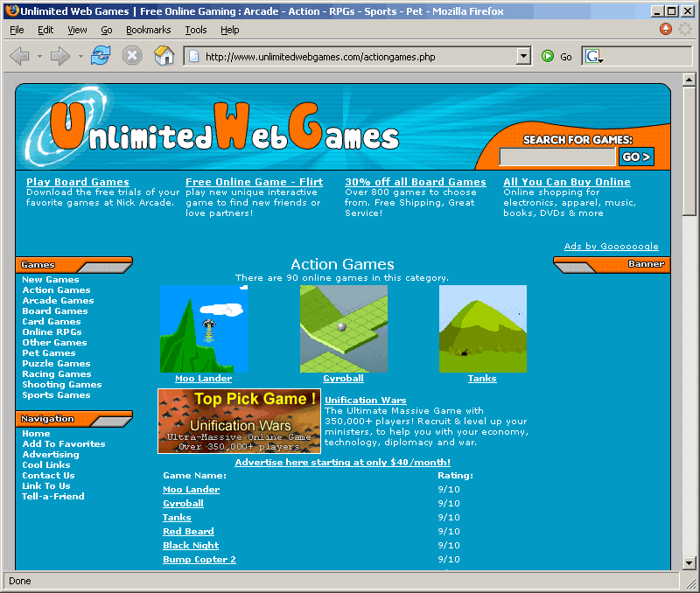
Task: Reload the page with the Refresh icon
Action: pos(101,57)
